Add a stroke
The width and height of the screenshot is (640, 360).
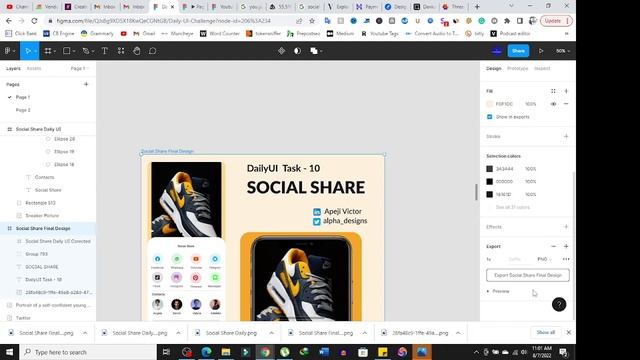(566, 136)
